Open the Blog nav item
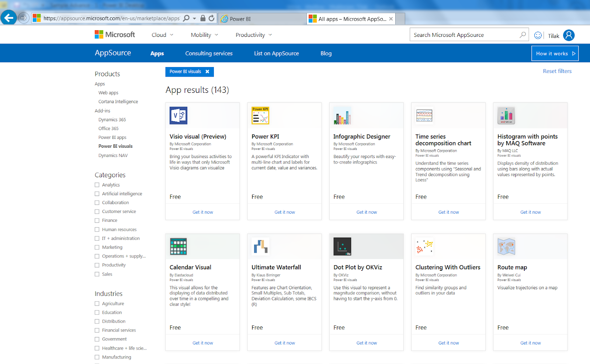Viewport: 590px width, 364px height. 326,53
